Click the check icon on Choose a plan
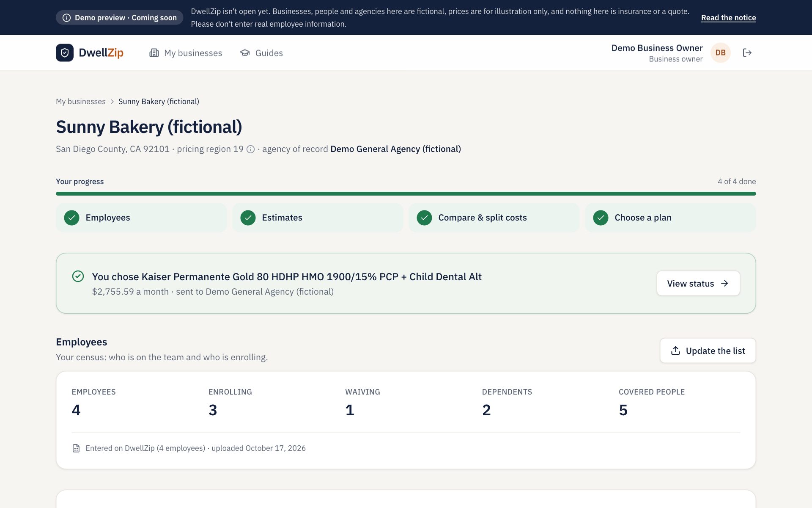Screen dimensions: 812x508 tap(601, 218)
